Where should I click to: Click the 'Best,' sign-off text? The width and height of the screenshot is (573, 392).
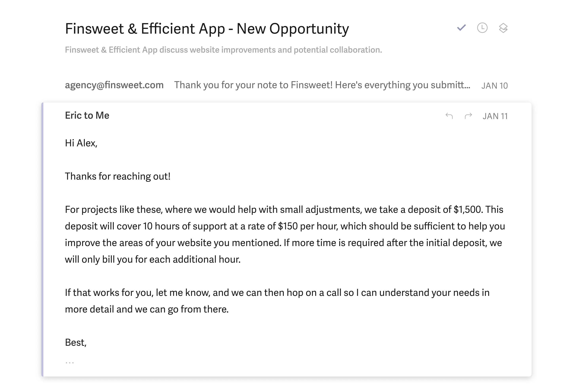coord(76,343)
